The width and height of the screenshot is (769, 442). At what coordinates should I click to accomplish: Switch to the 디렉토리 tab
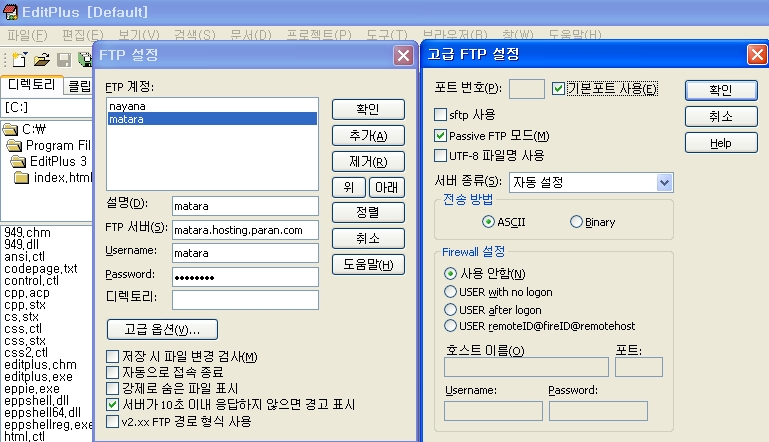coord(32,84)
